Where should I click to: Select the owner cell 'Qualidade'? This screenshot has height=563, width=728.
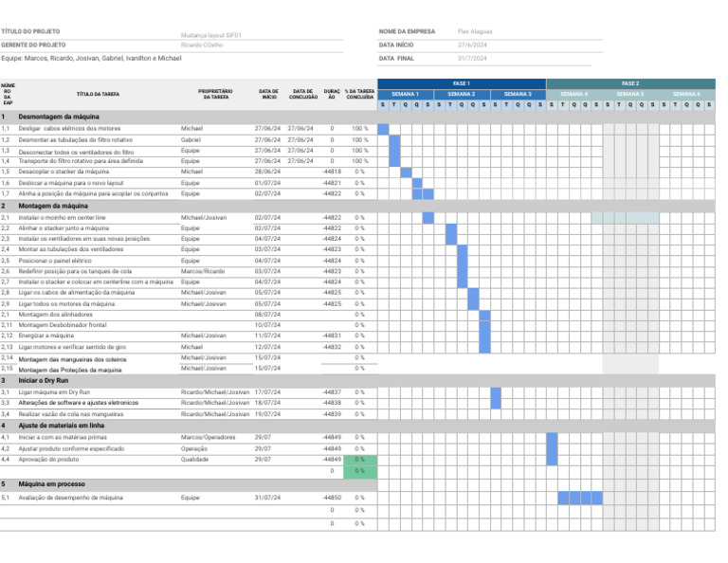click(194, 460)
